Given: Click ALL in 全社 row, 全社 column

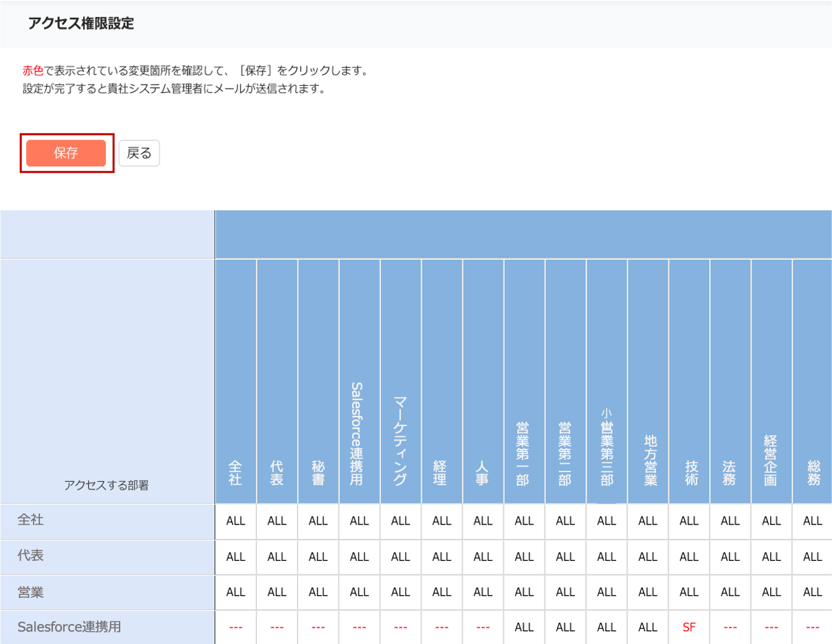Looking at the screenshot, I should coord(236,521).
